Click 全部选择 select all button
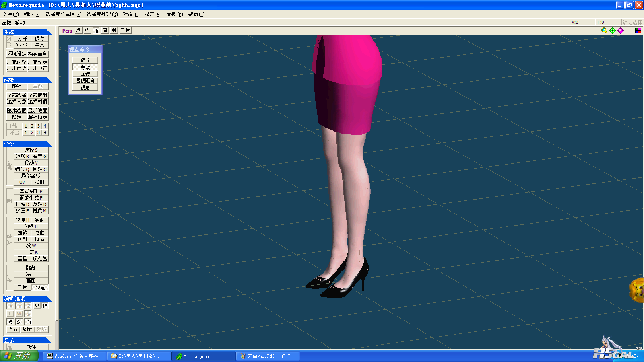This screenshot has width=644, height=362. 17,95
